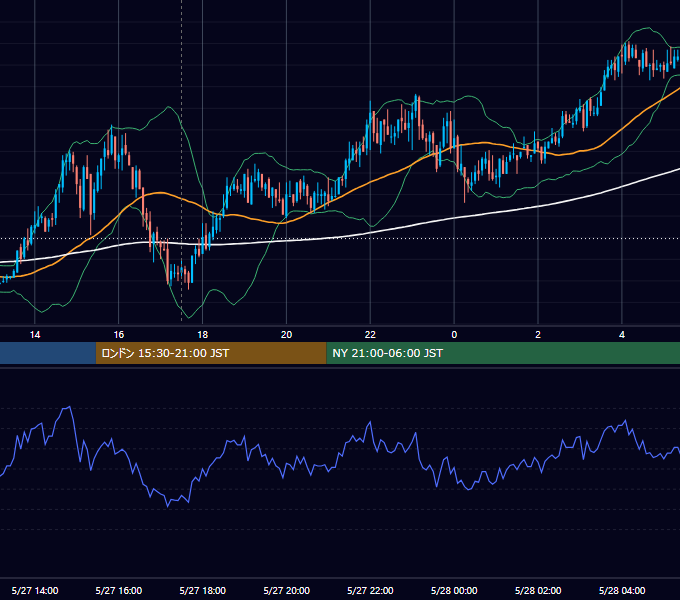Click the 14 hour label on chart axis

click(35, 335)
